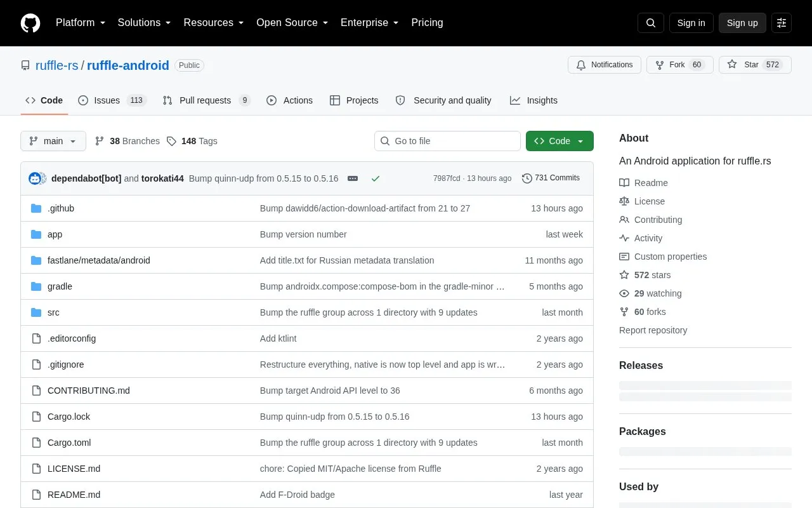
Task: Expand the Platform menu
Action: coord(81,23)
